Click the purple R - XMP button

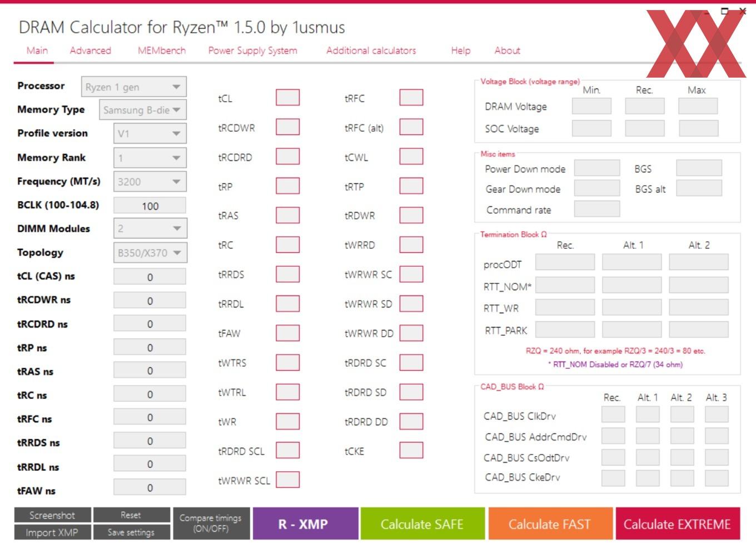[x=305, y=523]
